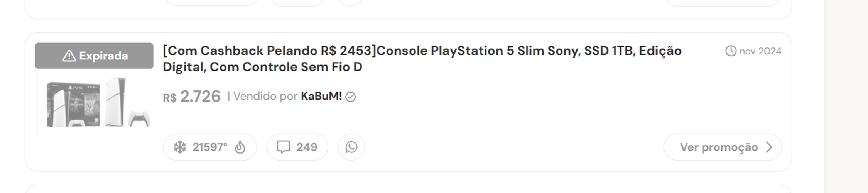
Task: Click the verified badge next to KaBuM!
Action: (x=350, y=96)
